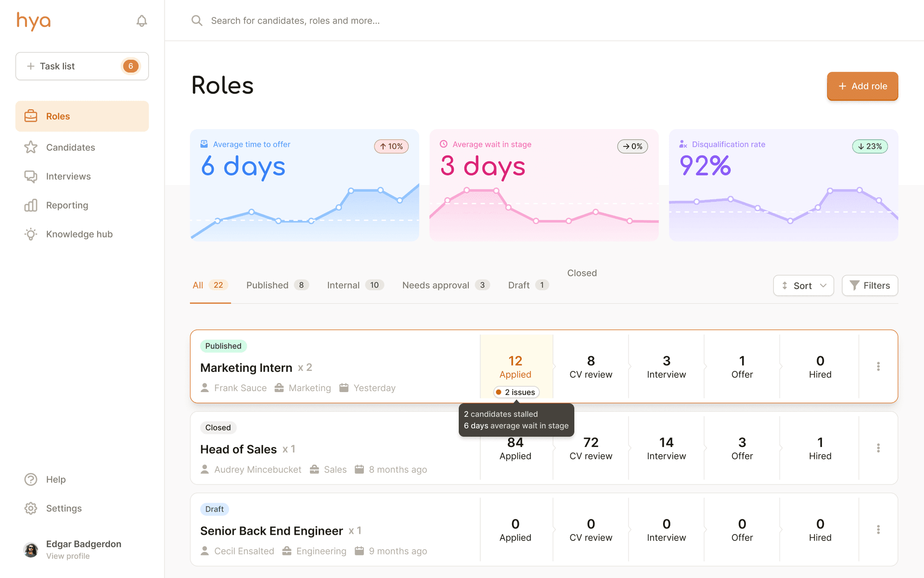
Task: Click the Add role button
Action: (x=862, y=86)
